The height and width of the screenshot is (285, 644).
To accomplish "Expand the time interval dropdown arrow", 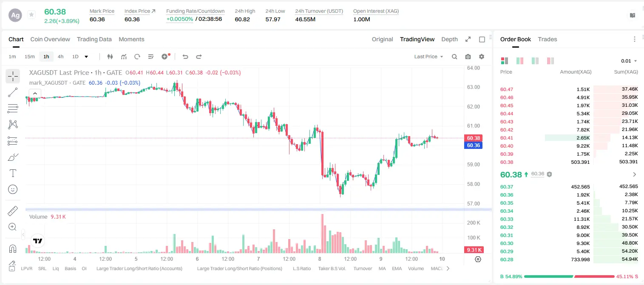I will [x=86, y=57].
